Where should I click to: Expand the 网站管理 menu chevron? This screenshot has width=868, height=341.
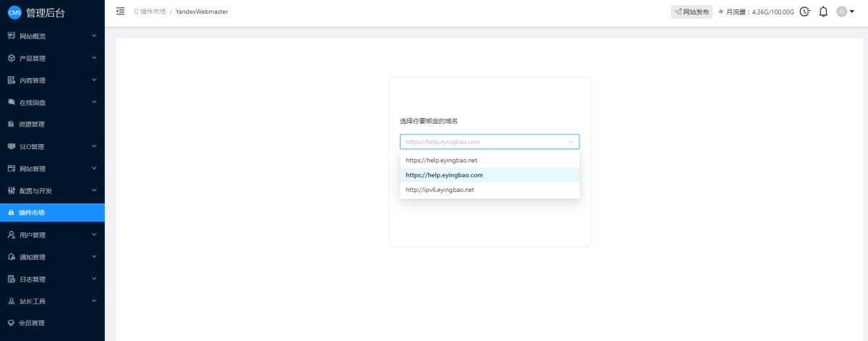click(x=94, y=169)
